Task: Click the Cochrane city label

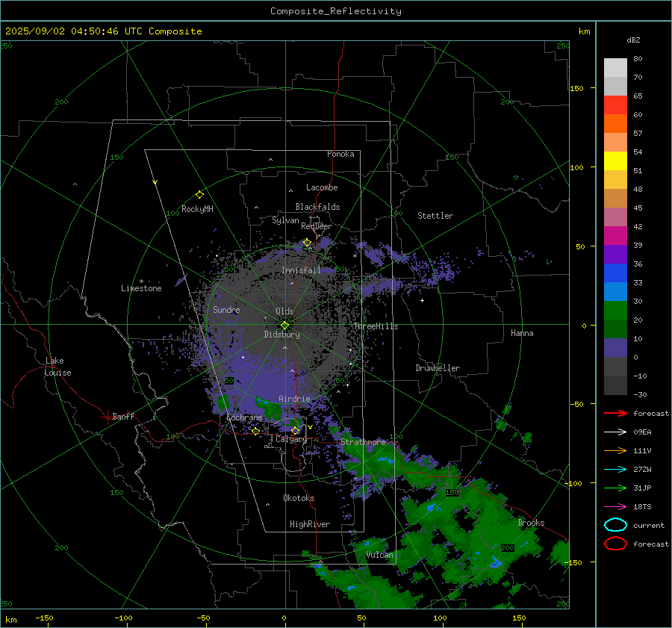Action: tap(244, 417)
